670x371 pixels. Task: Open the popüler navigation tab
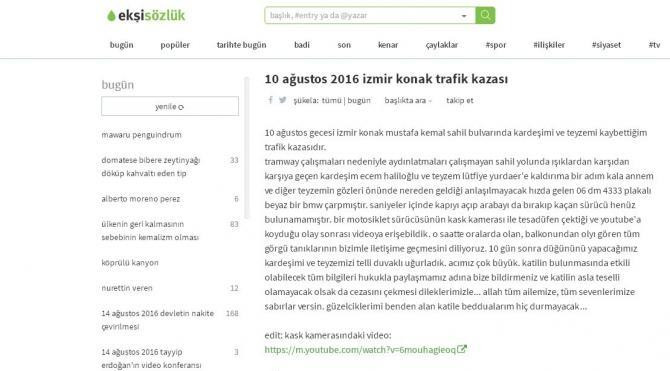(x=175, y=45)
